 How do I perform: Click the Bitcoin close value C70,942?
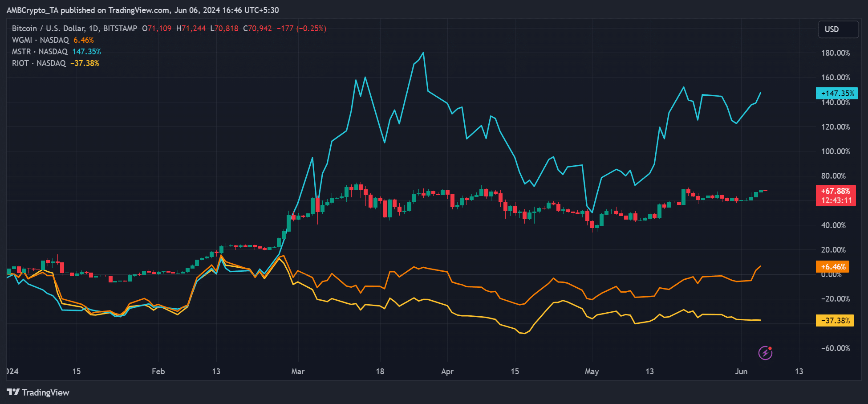(257, 29)
